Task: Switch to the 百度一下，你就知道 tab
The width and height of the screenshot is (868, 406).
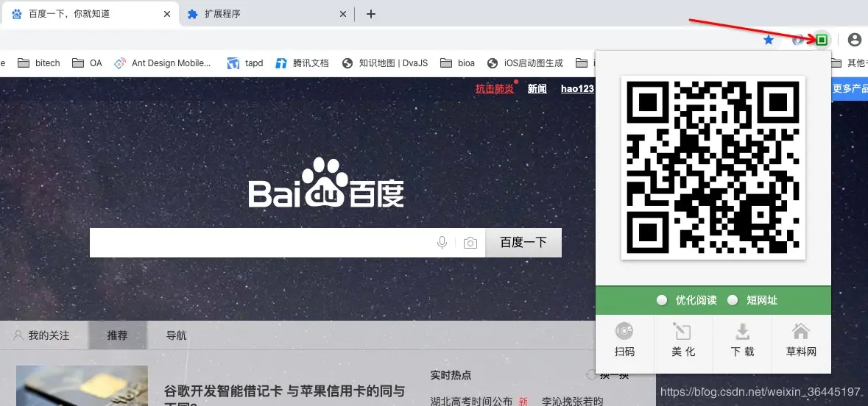Action: coord(90,14)
